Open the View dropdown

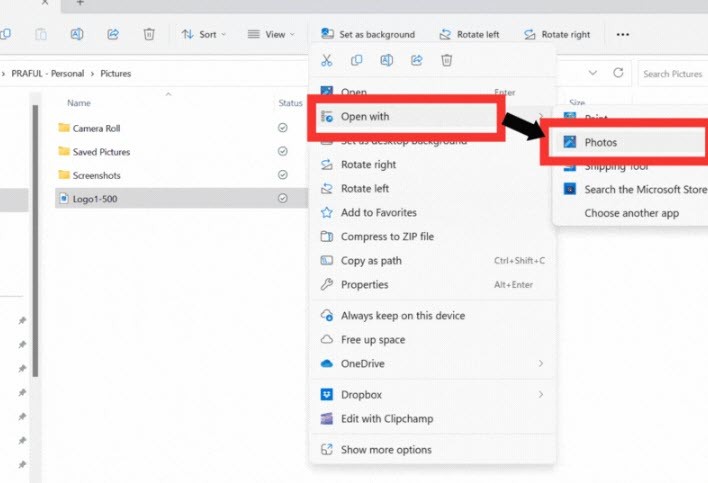(271, 34)
